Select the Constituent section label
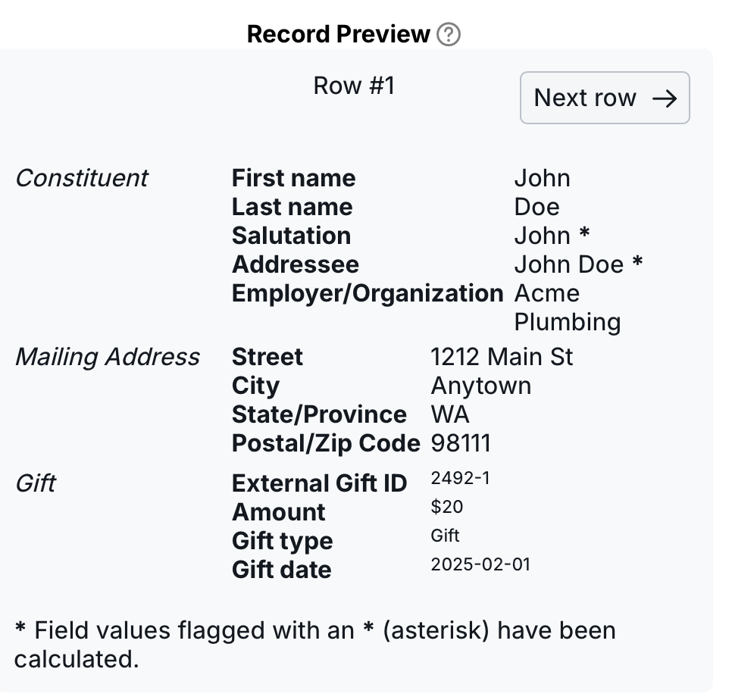The width and height of the screenshot is (732, 700). [x=81, y=178]
